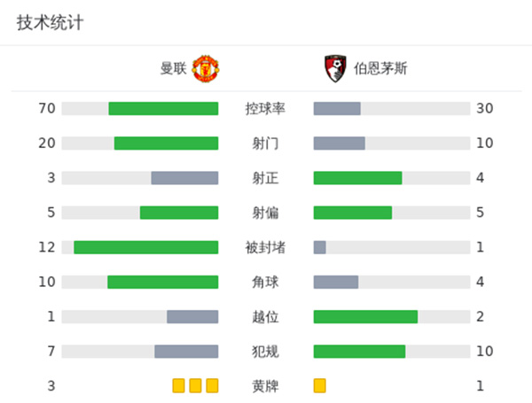Click the 黄牌 stat label
Image resolution: width=532 pixels, height=403 pixels.
pos(265,385)
